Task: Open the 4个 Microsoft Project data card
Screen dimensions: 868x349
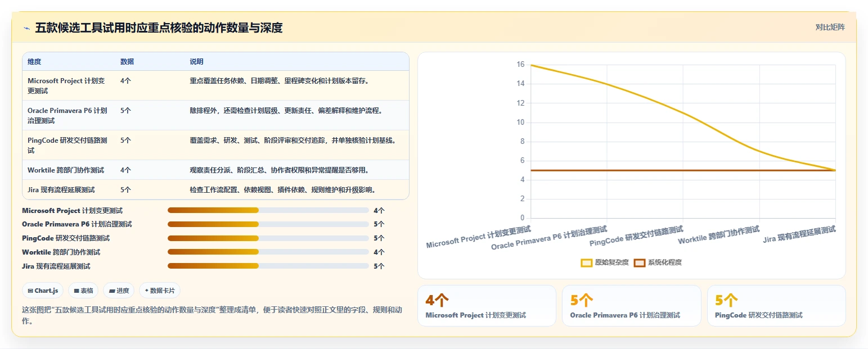Action: tap(487, 306)
